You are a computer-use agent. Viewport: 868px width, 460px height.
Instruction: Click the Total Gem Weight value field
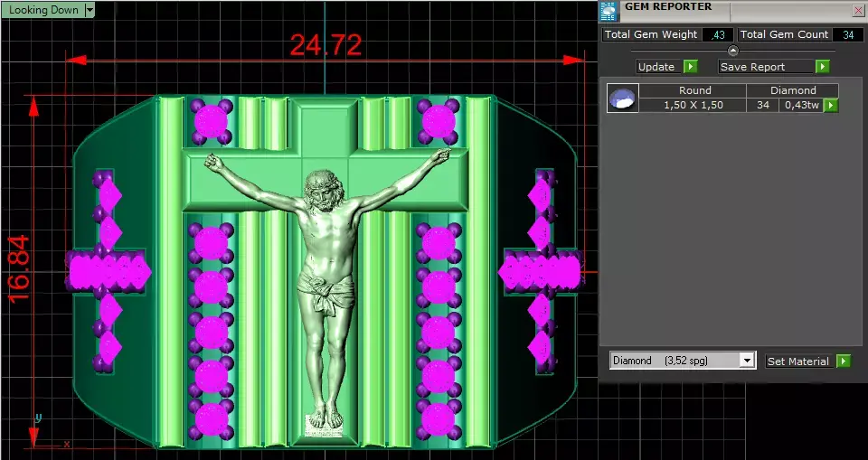tap(718, 35)
